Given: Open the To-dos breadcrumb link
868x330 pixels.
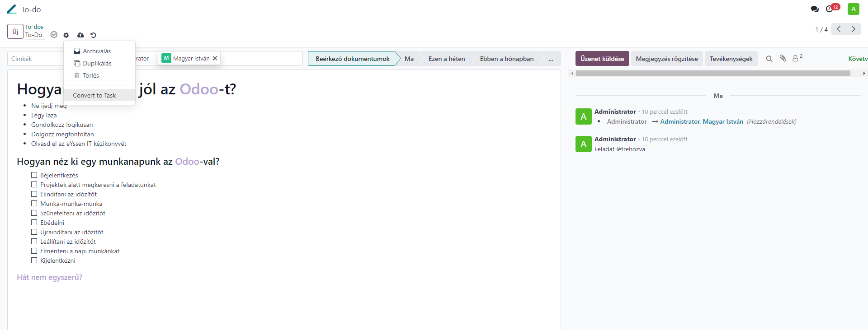Looking at the screenshot, I should (34, 27).
